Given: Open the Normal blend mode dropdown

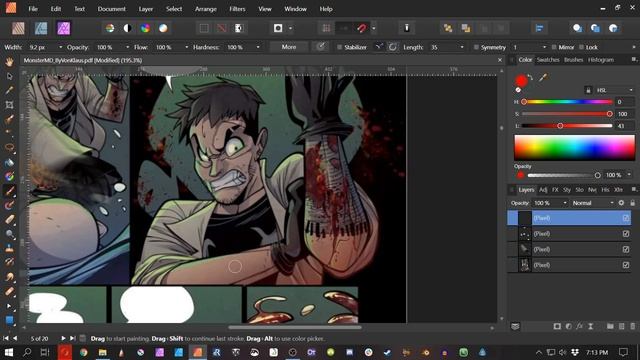Looking at the screenshot, I should pos(593,203).
